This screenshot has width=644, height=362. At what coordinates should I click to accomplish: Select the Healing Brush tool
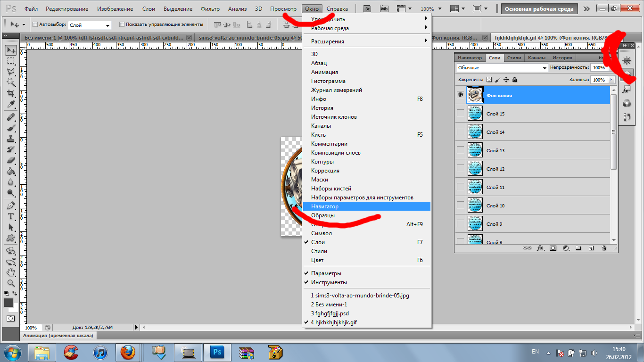click(x=11, y=117)
